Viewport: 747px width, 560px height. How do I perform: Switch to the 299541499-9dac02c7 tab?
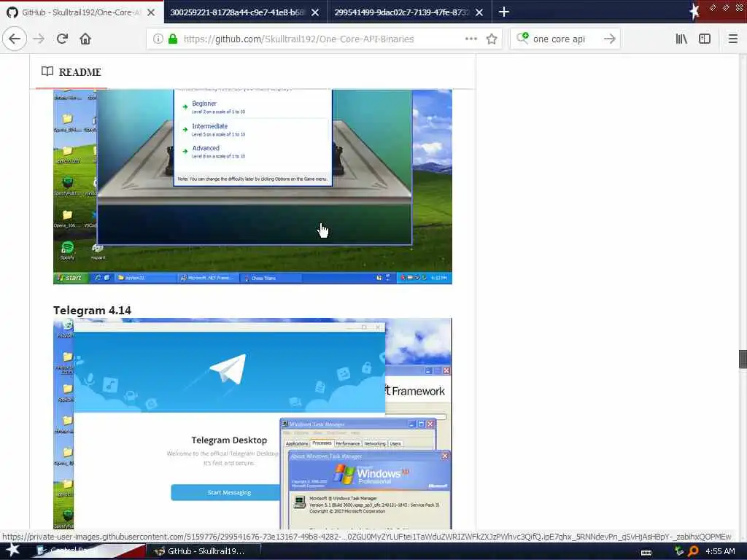click(x=410, y=12)
